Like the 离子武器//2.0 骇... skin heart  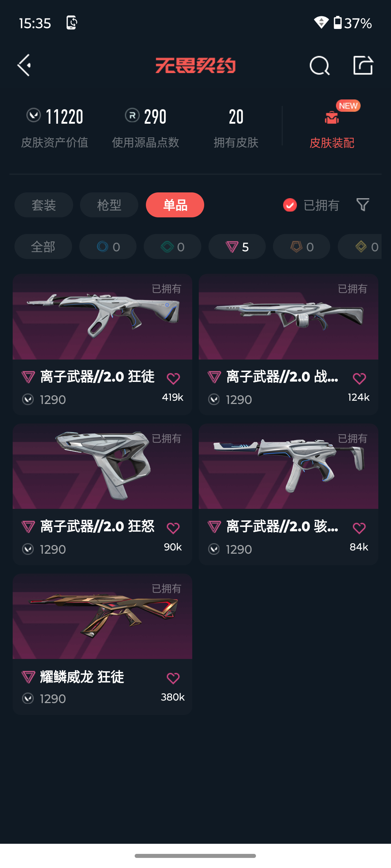click(359, 528)
